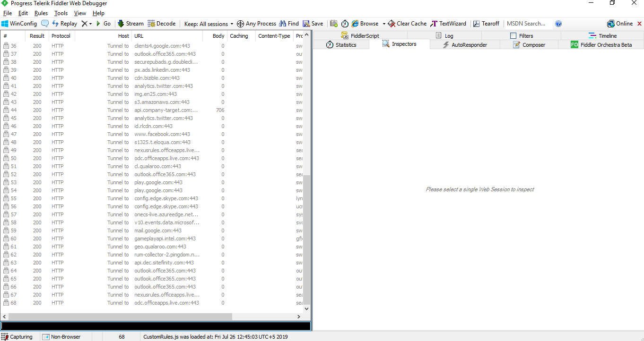Switch to the Composer tab
This screenshot has width=644, height=341.
[529, 44]
